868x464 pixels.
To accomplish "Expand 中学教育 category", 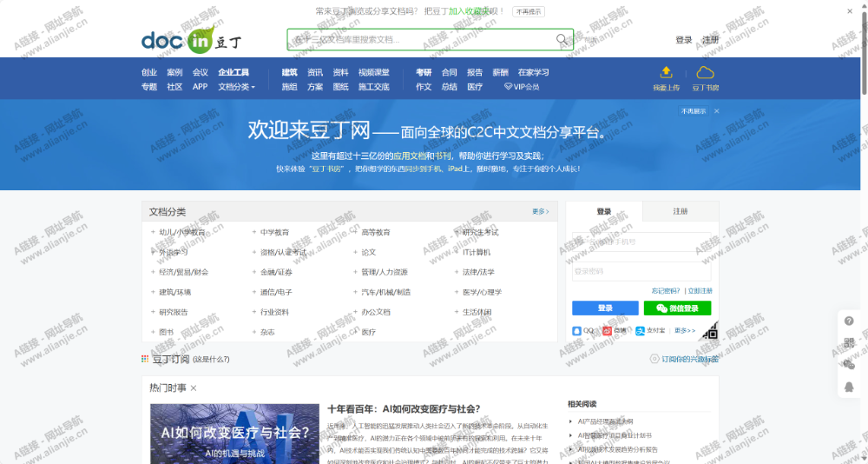I will pyautogui.click(x=274, y=232).
